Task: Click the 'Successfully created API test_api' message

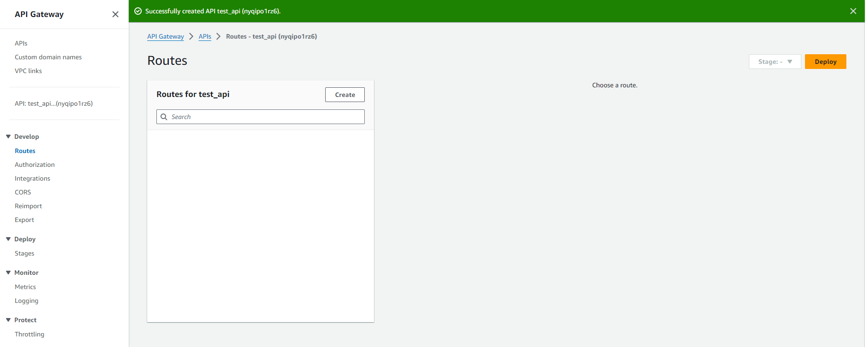Action: [x=213, y=11]
